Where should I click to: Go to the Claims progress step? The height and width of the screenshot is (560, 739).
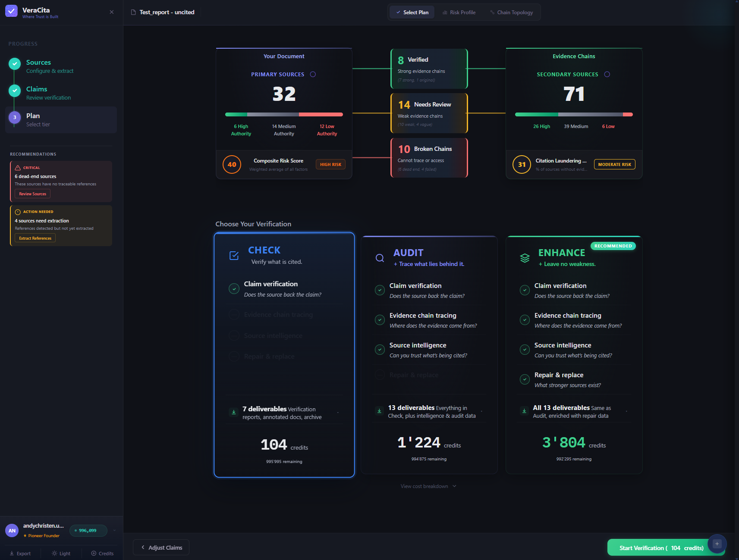coord(61,93)
